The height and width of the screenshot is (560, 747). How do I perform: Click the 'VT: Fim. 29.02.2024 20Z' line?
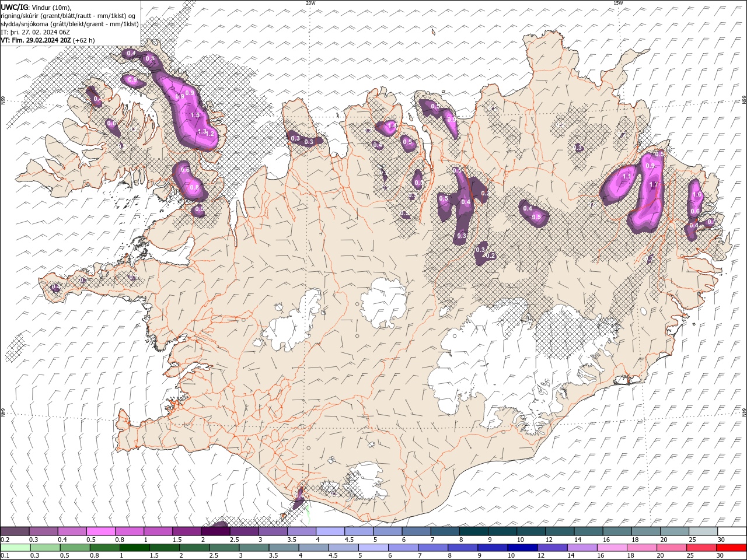[48, 40]
